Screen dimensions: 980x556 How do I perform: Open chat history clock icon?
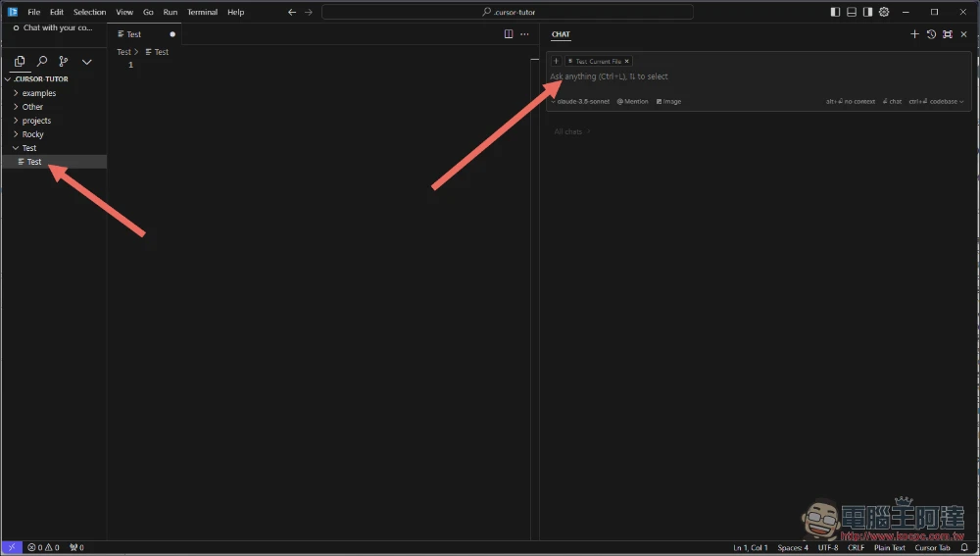(931, 34)
